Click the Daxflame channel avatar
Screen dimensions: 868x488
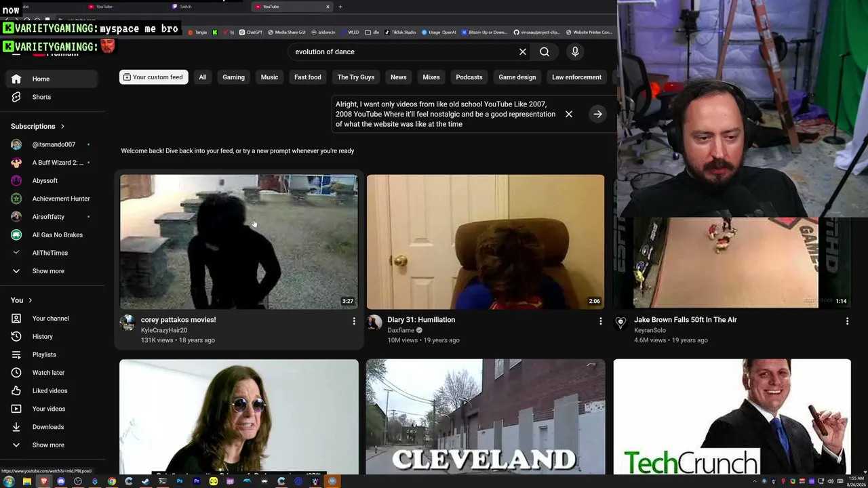[x=374, y=323]
